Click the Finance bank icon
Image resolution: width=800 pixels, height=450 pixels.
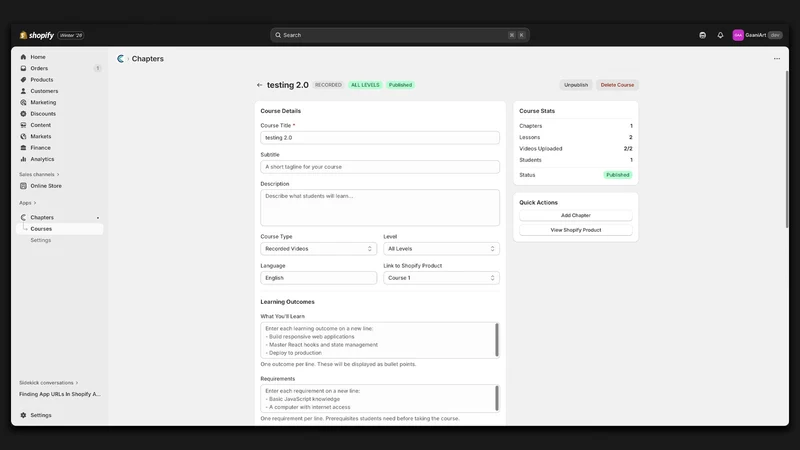(x=23, y=147)
